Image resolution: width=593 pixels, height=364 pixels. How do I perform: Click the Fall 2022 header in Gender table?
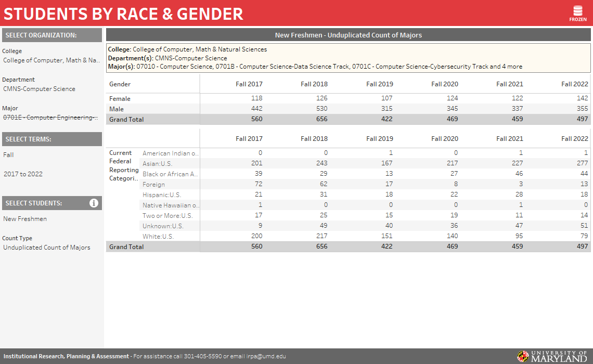point(574,84)
